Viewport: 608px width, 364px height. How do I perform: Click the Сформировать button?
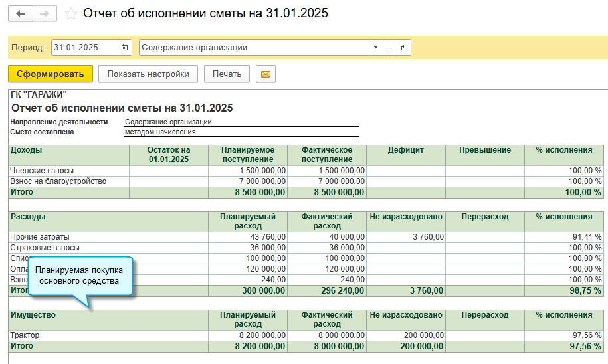(x=51, y=74)
